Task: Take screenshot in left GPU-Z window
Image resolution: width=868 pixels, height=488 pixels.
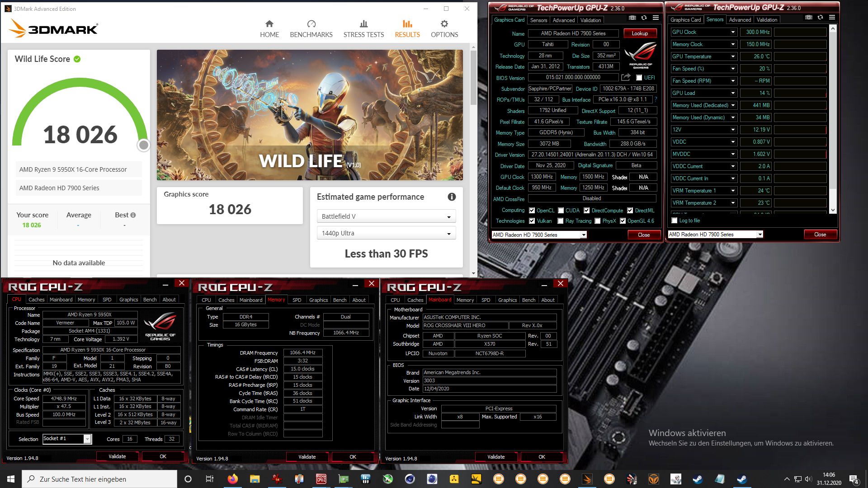Action: coord(632,18)
